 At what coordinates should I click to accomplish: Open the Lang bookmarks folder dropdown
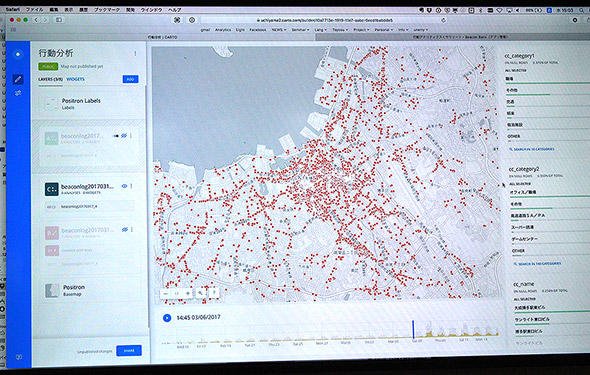tap(321, 29)
